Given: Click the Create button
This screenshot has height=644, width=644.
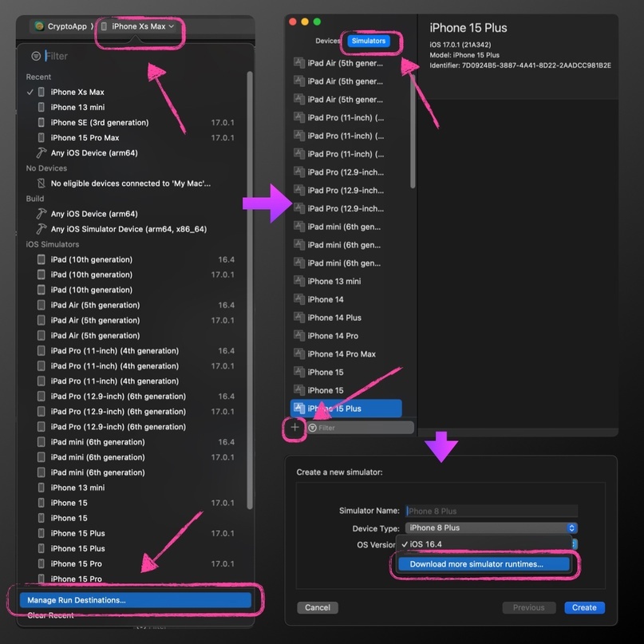Looking at the screenshot, I should (584, 607).
